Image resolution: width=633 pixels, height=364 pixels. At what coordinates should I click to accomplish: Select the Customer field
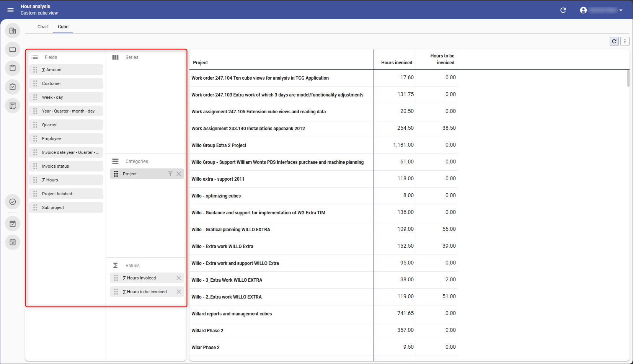click(66, 83)
